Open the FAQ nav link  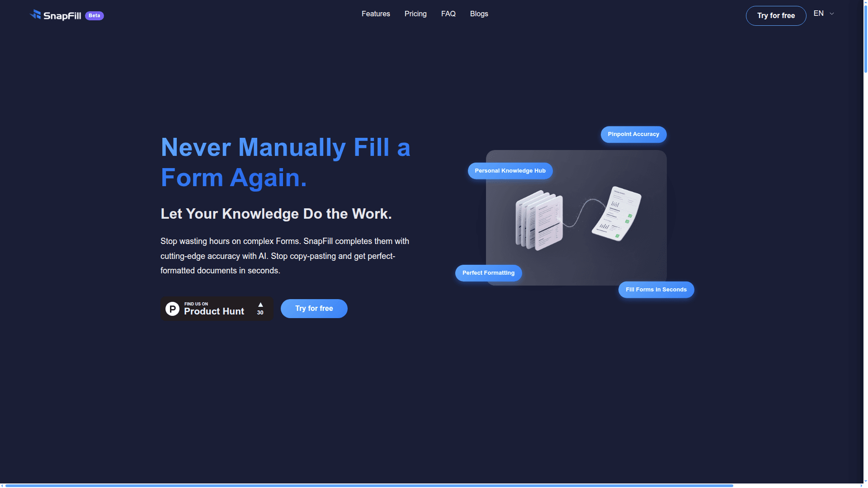[x=448, y=14]
